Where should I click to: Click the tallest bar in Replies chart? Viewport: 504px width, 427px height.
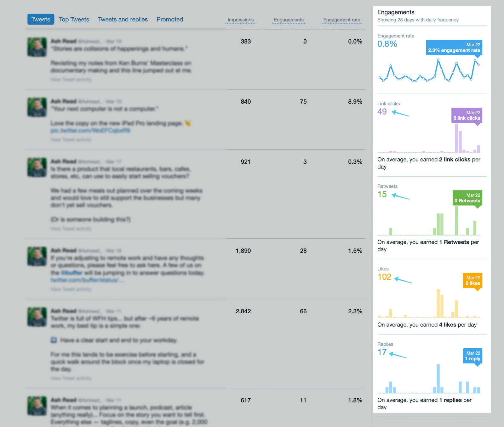[x=438, y=379]
